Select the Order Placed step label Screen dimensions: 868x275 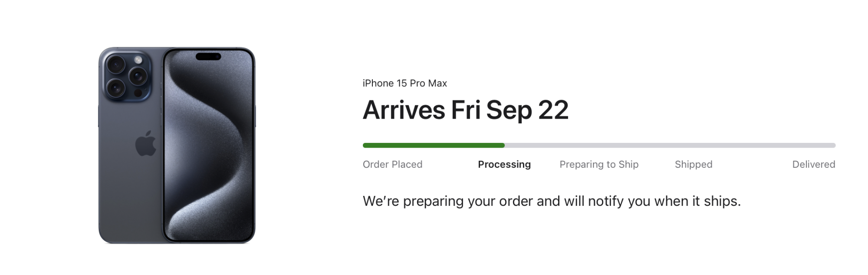(392, 165)
